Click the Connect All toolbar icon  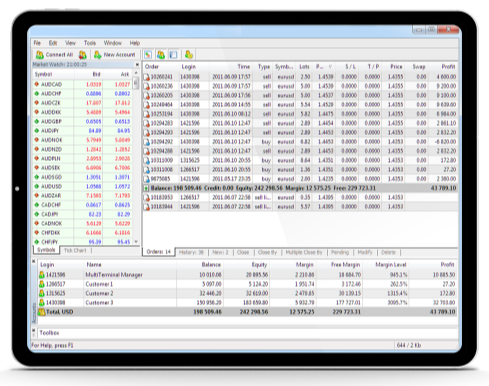[x=40, y=55]
